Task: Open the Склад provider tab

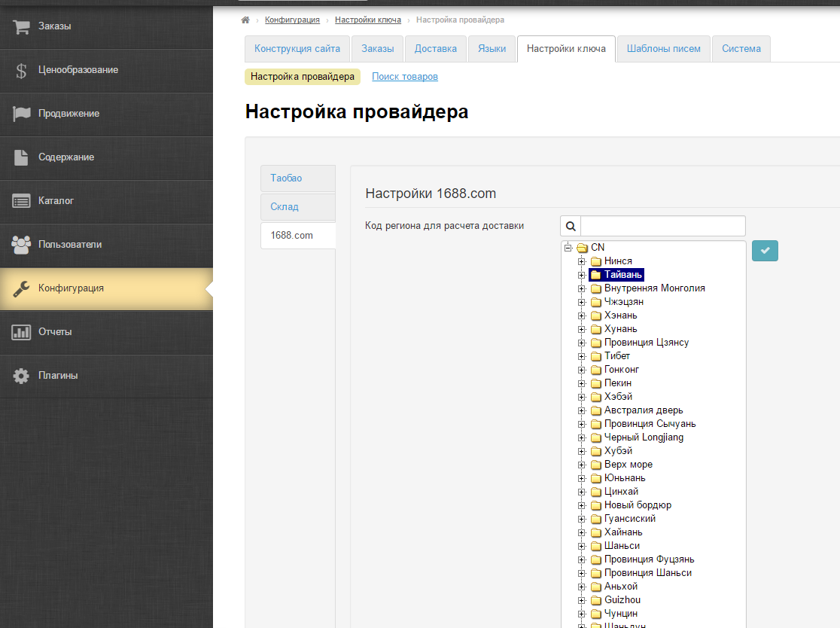Action: tap(298, 207)
